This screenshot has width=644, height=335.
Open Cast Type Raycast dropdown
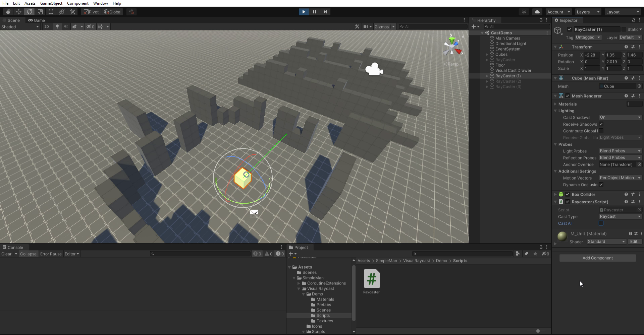click(620, 216)
